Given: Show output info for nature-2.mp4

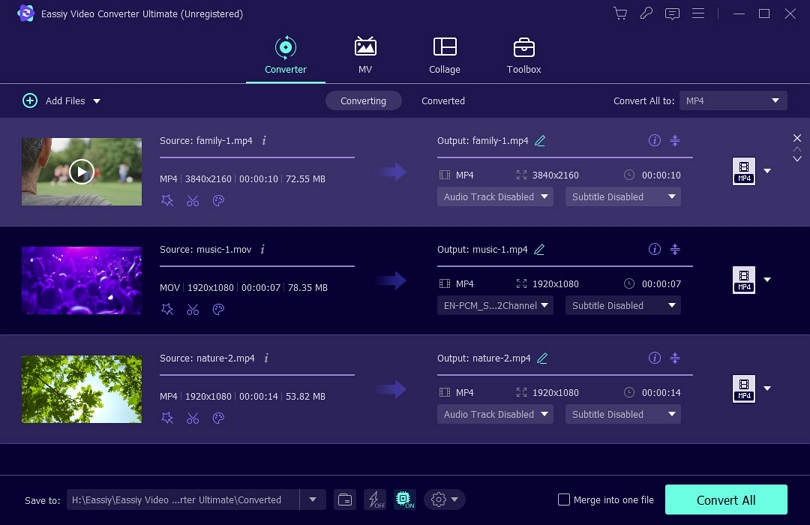Looking at the screenshot, I should (x=654, y=358).
